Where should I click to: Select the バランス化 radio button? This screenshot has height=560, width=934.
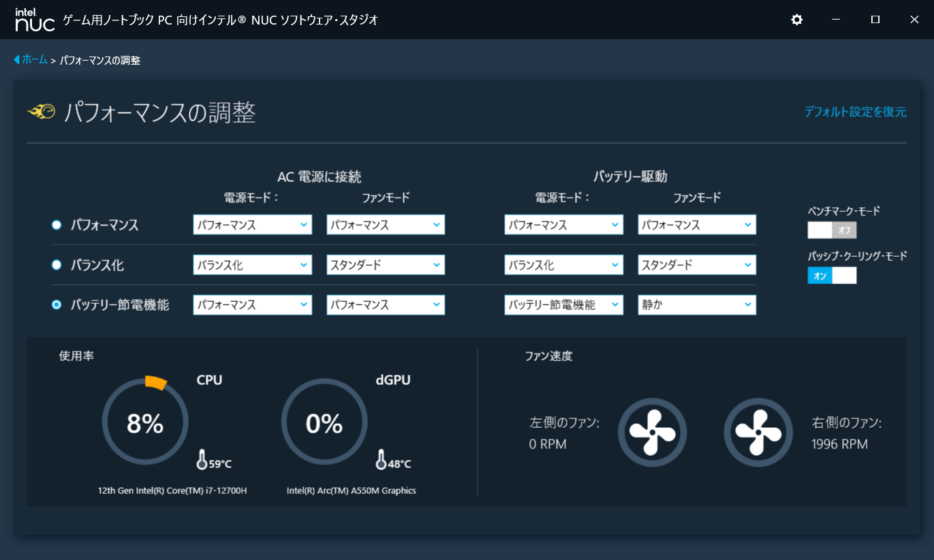pos(57,265)
